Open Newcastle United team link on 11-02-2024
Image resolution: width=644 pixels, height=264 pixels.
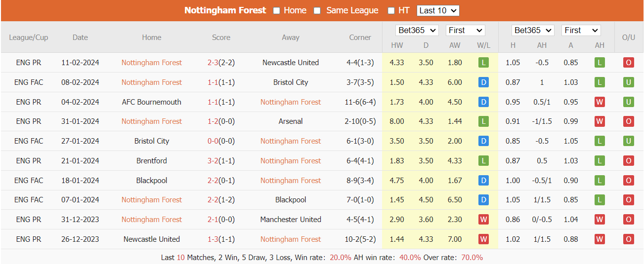click(291, 63)
